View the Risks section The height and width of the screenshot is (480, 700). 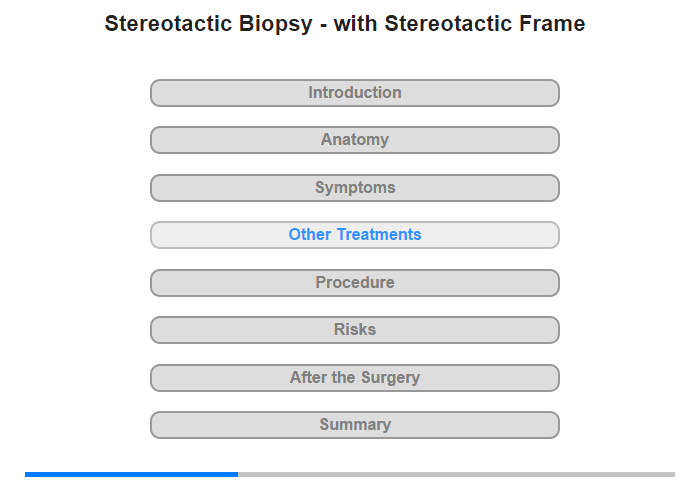click(x=354, y=330)
